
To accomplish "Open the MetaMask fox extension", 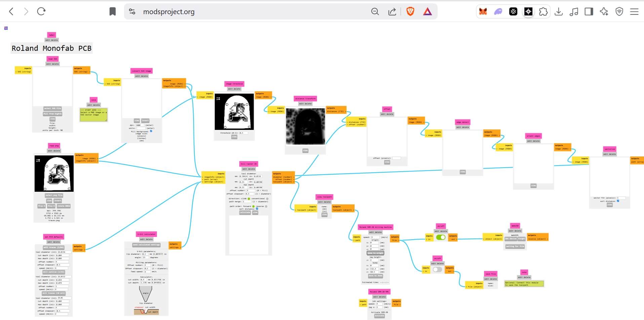I will (483, 12).
